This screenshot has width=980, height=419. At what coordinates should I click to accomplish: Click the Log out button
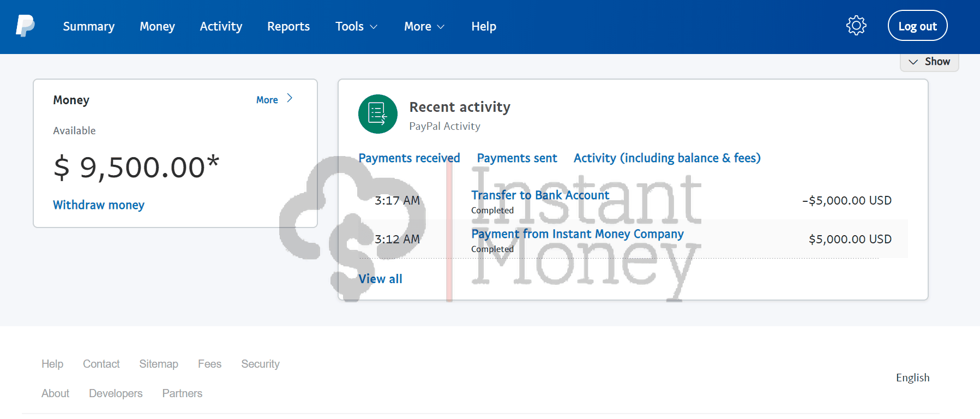(x=917, y=26)
